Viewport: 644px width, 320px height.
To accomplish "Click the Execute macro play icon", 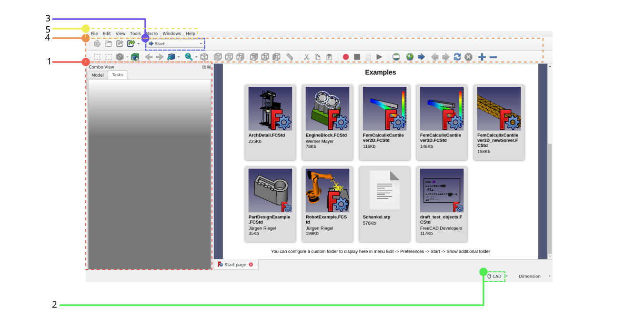I will click(x=379, y=57).
